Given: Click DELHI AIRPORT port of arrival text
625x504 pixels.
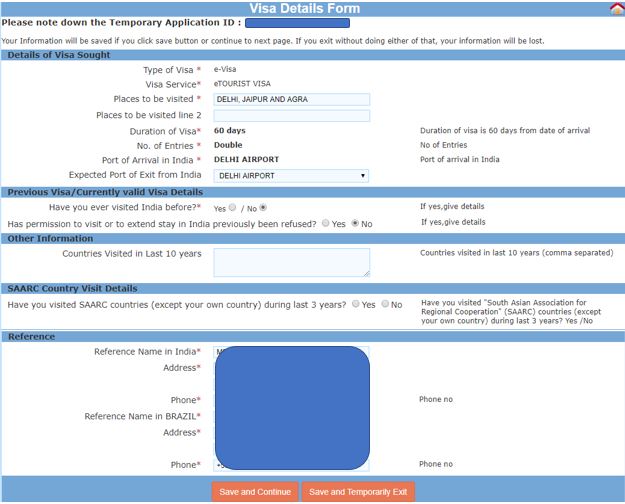Looking at the screenshot, I should (246, 159).
